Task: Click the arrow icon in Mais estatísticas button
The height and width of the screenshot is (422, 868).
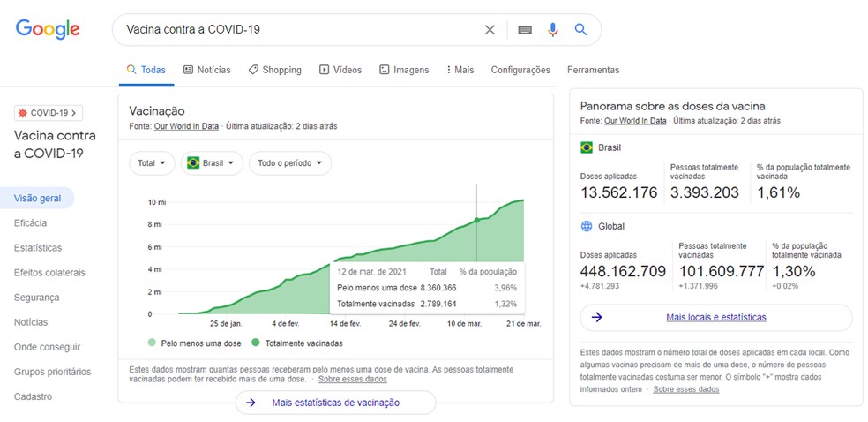Action: coord(251,403)
